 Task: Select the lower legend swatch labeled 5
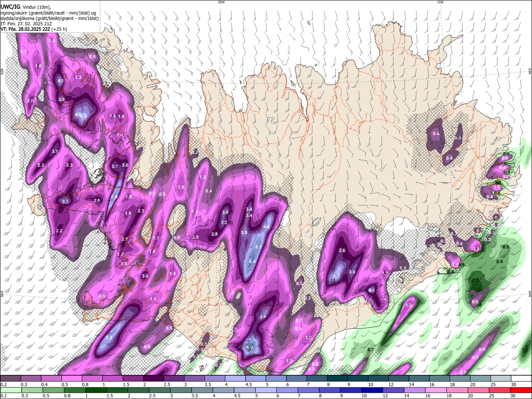266,390
